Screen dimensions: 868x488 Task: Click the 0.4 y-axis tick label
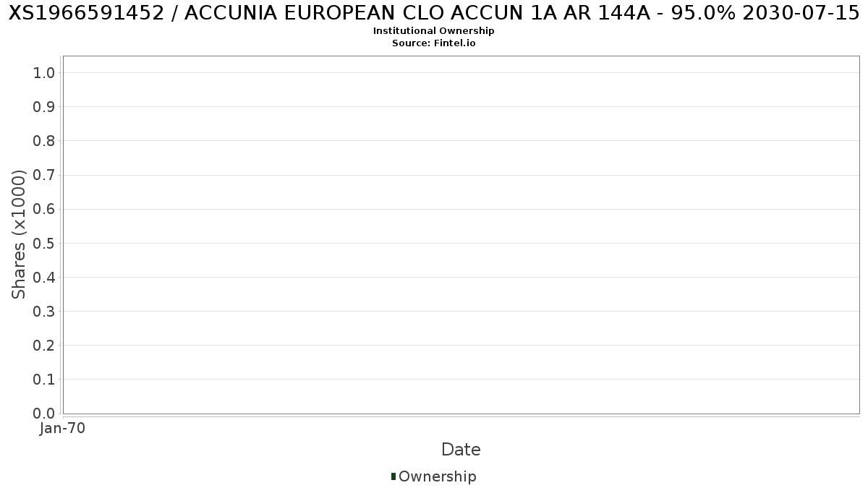44,277
